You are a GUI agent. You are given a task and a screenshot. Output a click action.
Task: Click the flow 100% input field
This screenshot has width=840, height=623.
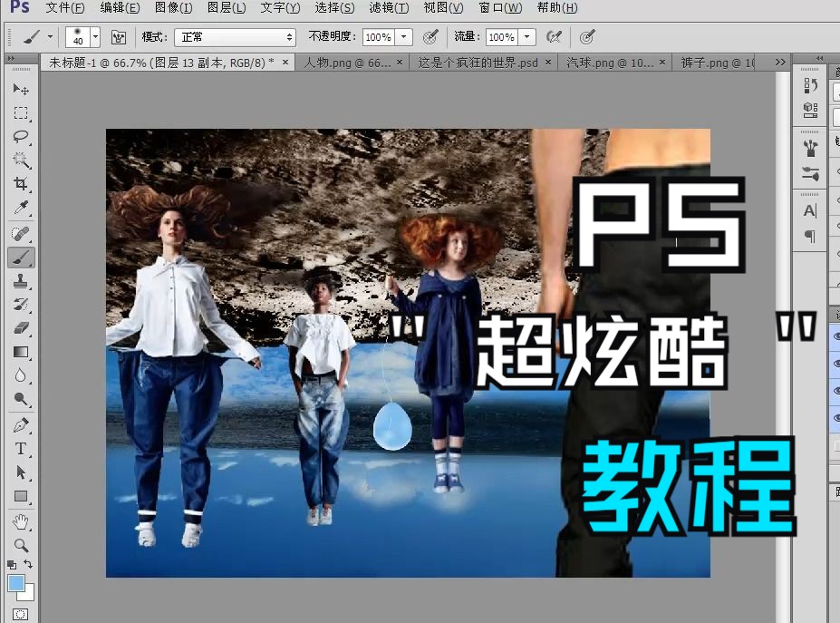coord(502,37)
